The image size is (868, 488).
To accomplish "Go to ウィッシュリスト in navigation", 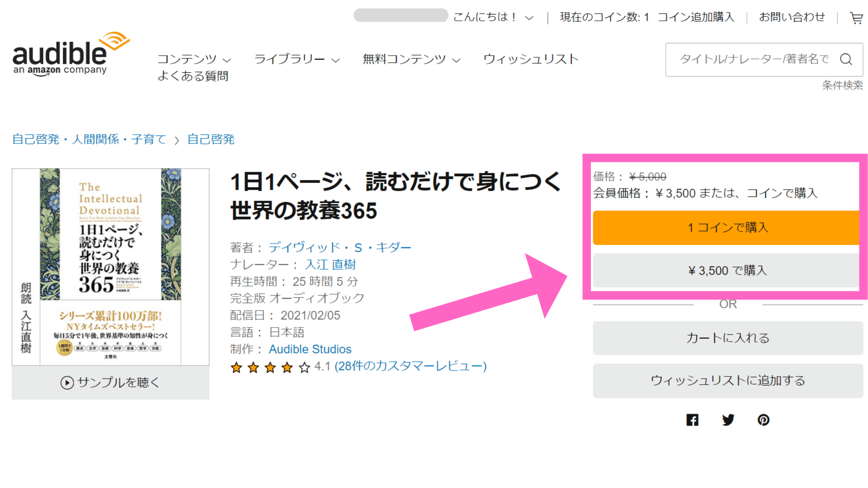I will [x=531, y=59].
